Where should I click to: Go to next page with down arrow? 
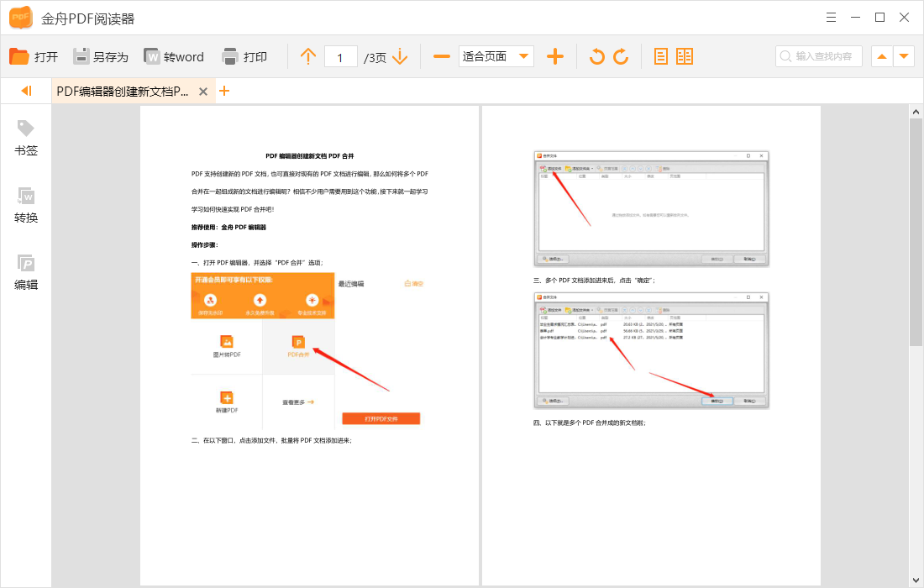tap(400, 56)
